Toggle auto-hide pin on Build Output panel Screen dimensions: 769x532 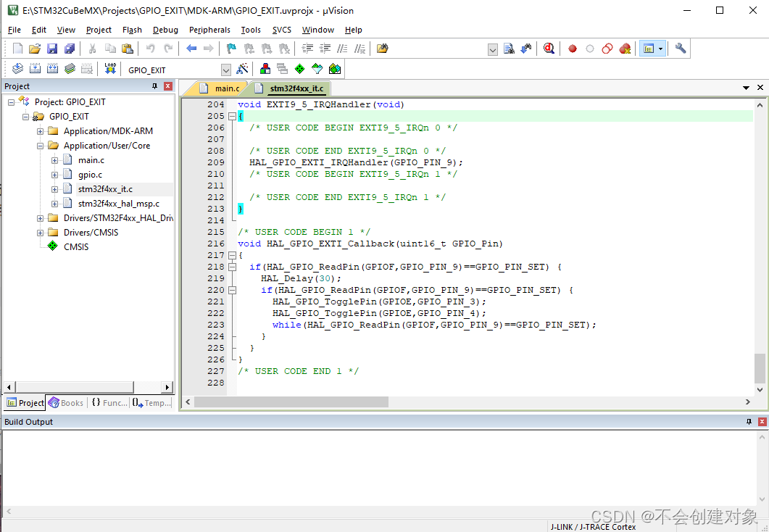[x=750, y=421]
